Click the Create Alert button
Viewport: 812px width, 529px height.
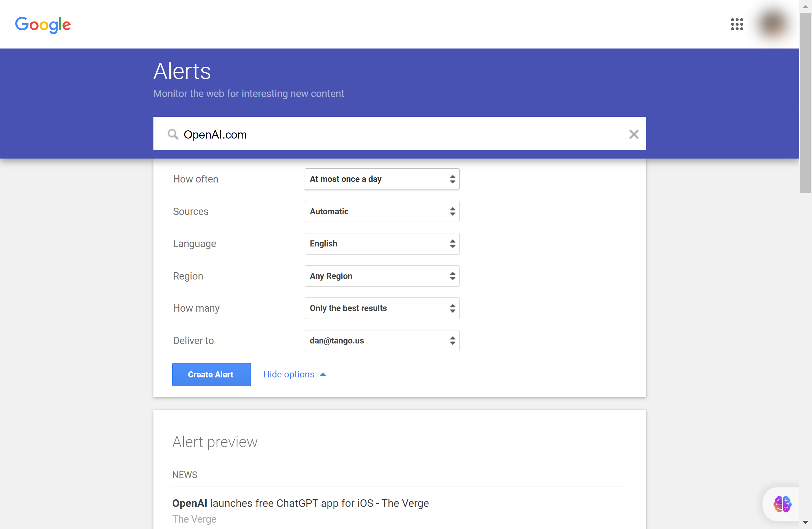click(211, 374)
